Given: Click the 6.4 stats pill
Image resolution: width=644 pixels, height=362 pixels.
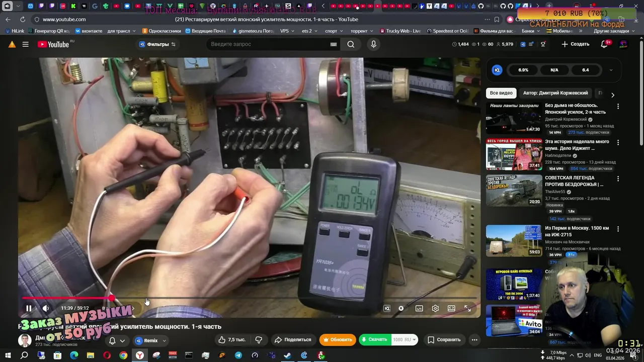Looking at the screenshot, I should click(585, 70).
